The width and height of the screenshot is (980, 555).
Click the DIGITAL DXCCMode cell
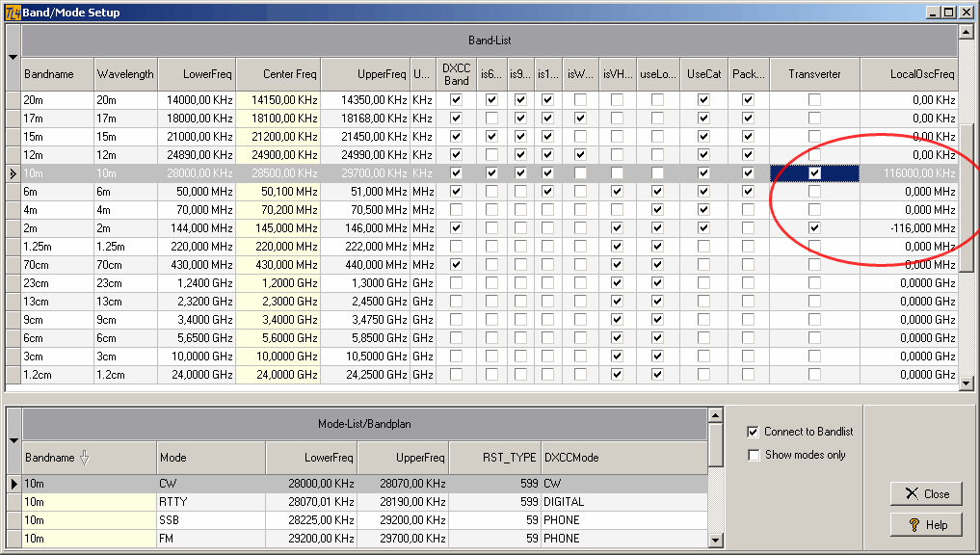pos(623,502)
